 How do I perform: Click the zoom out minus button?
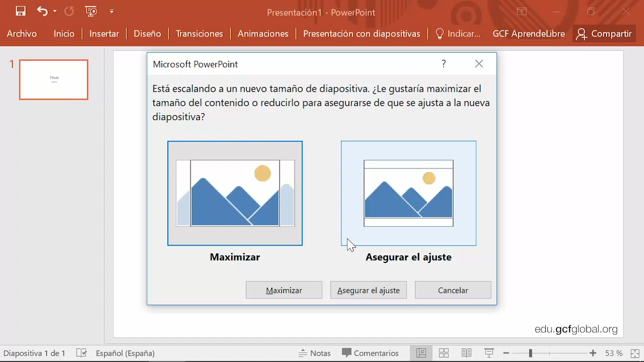click(x=506, y=353)
